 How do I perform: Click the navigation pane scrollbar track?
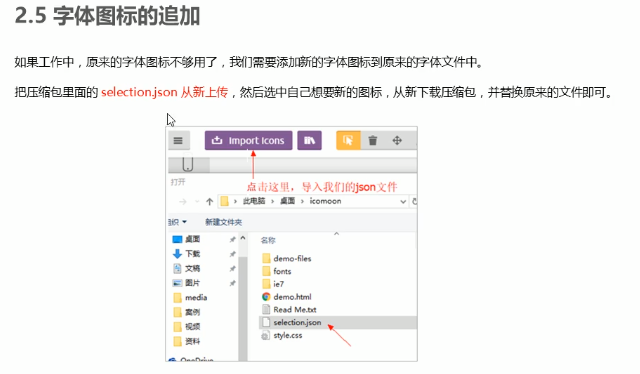[x=243, y=310]
